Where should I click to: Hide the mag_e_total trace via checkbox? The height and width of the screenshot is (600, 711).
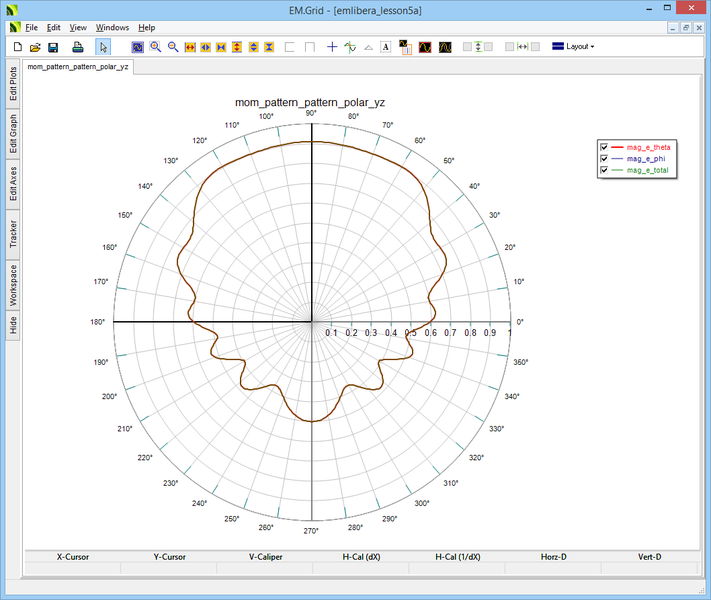tap(604, 171)
